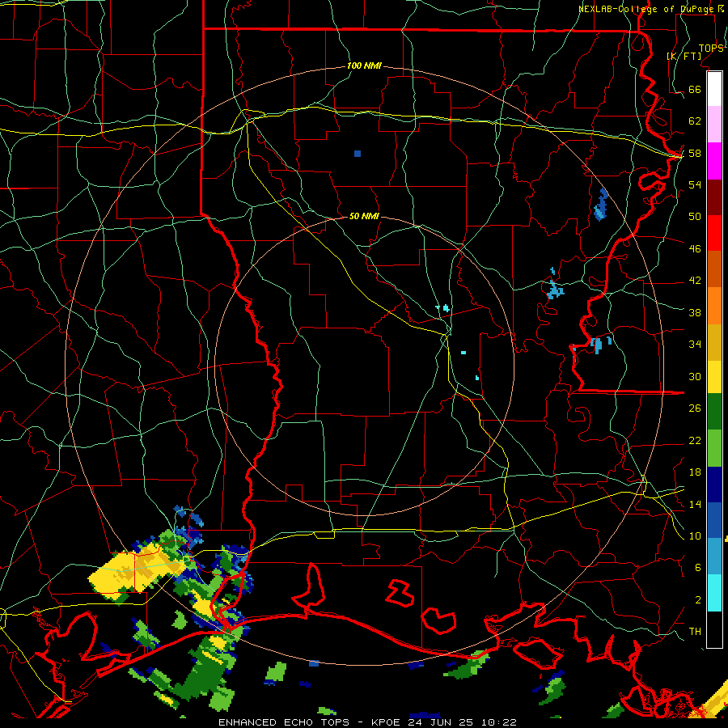The width and height of the screenshot is (728, 728).
Task: Click the dark orange legend swatch
Action: [x=714, y=269]
